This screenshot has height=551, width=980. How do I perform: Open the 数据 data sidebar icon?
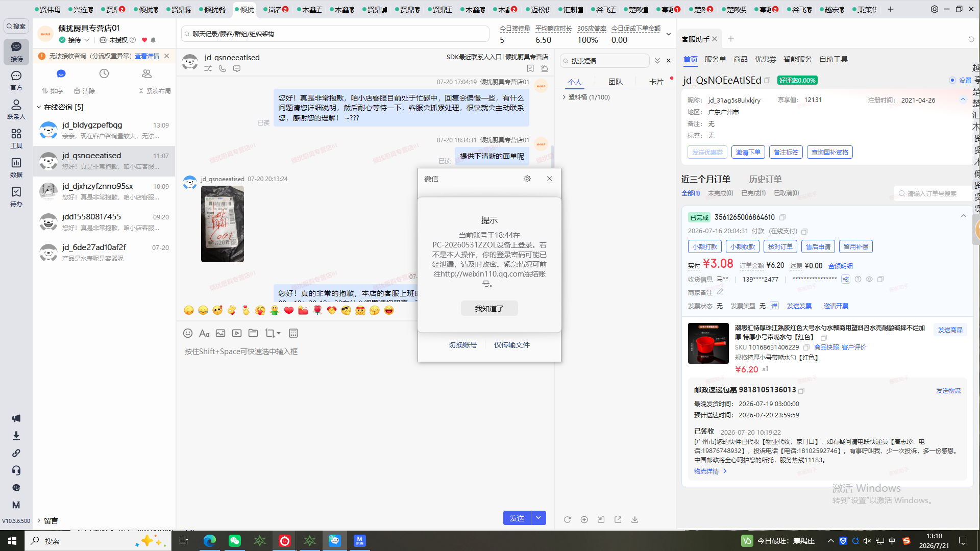pos(16,167)
